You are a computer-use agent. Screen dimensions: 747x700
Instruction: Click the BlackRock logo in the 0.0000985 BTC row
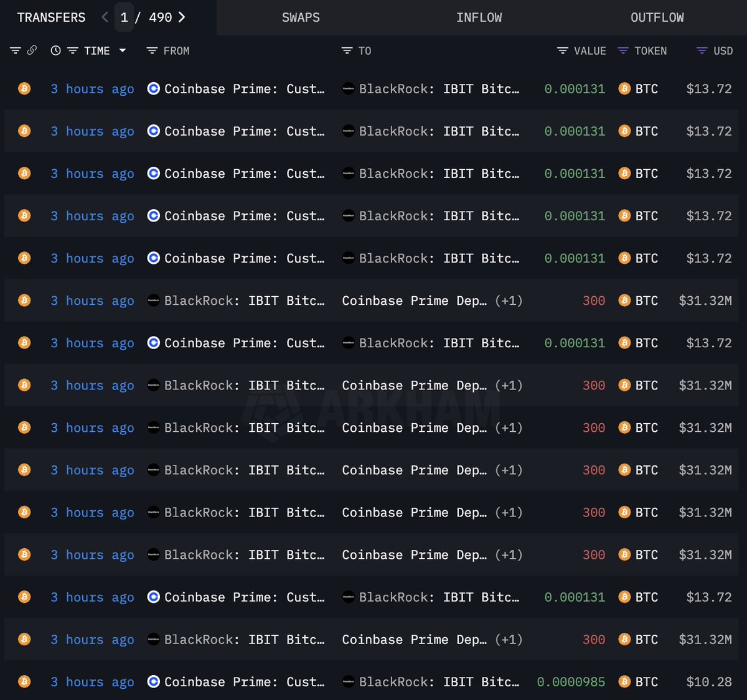[349, 681]
